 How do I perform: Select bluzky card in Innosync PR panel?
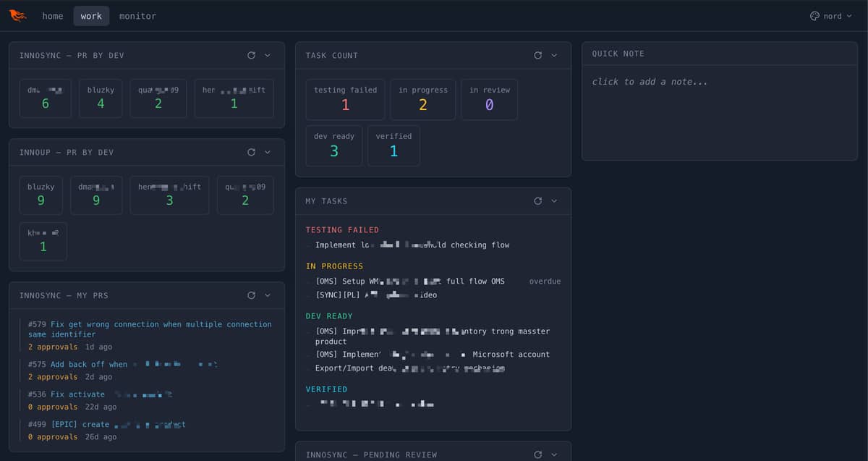(101, 98)
